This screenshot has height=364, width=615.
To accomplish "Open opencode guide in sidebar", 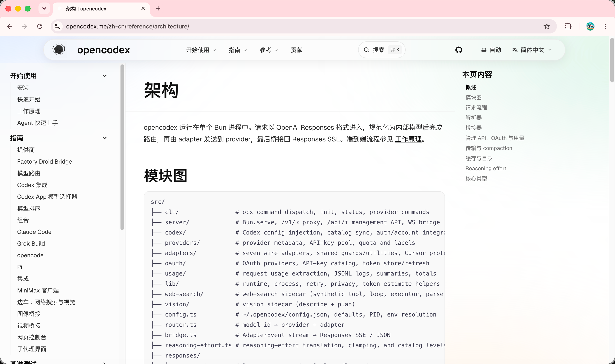I will (x=30, y=255).
